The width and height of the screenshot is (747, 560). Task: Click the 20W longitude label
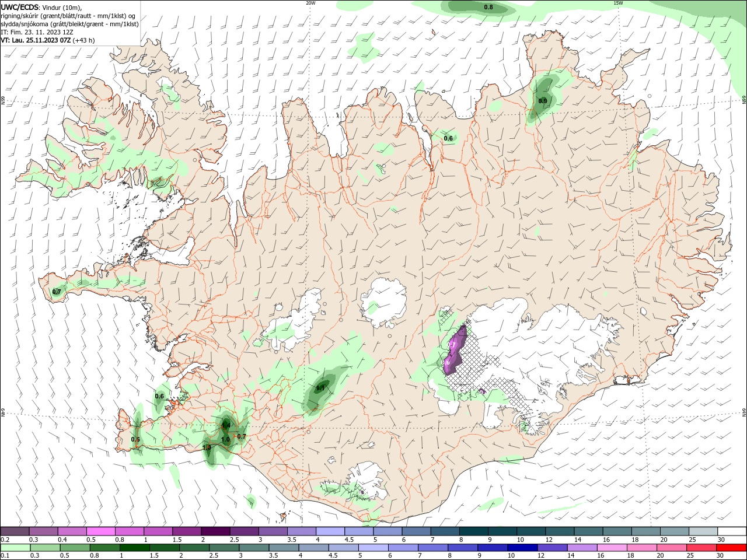click(310, 3)
